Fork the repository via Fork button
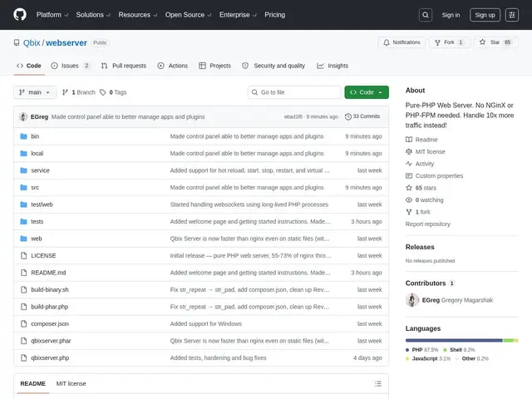532x399 pixels. pos(449,42)
